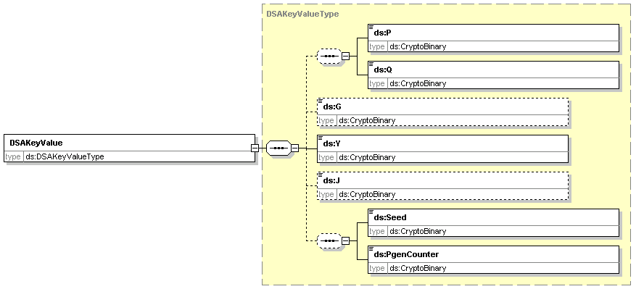This screenshot has height=289, width=644.
Task: Click the annotation lines icon on ds:P
Action: coord(371,27)
